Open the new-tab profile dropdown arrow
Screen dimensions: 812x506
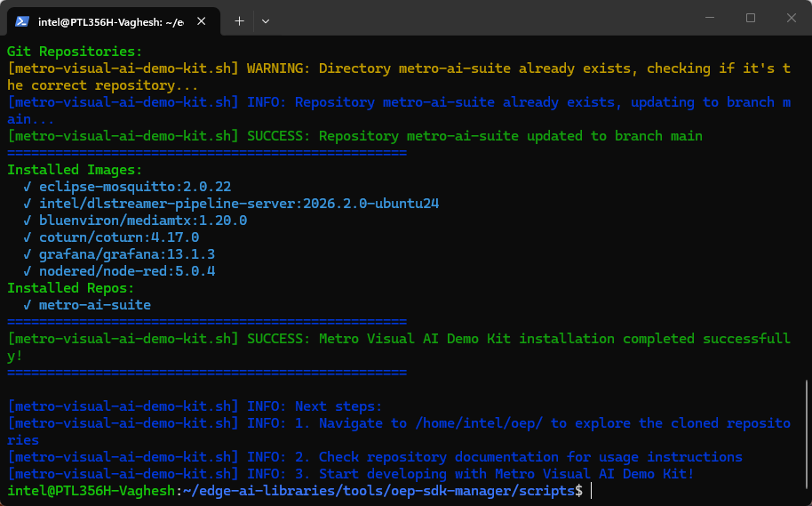(266, 21)
